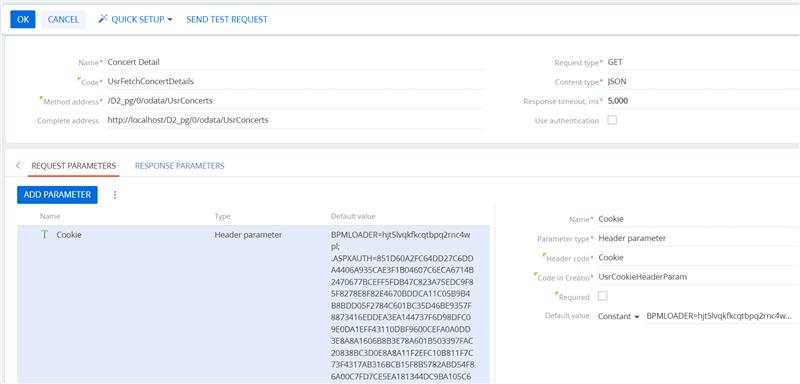800x384 pixels.
Task: Open the Constant default value type dropdown
Action: (618, 316)
